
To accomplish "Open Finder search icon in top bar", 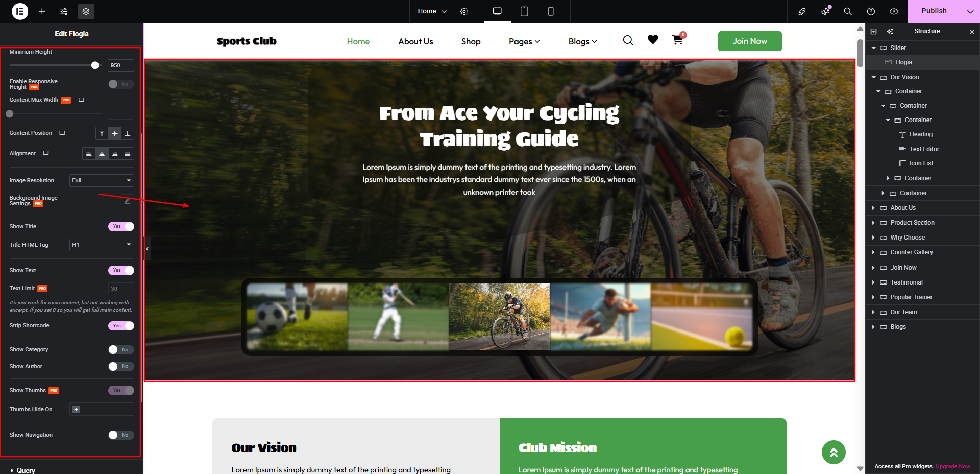I will click(848, 11).
